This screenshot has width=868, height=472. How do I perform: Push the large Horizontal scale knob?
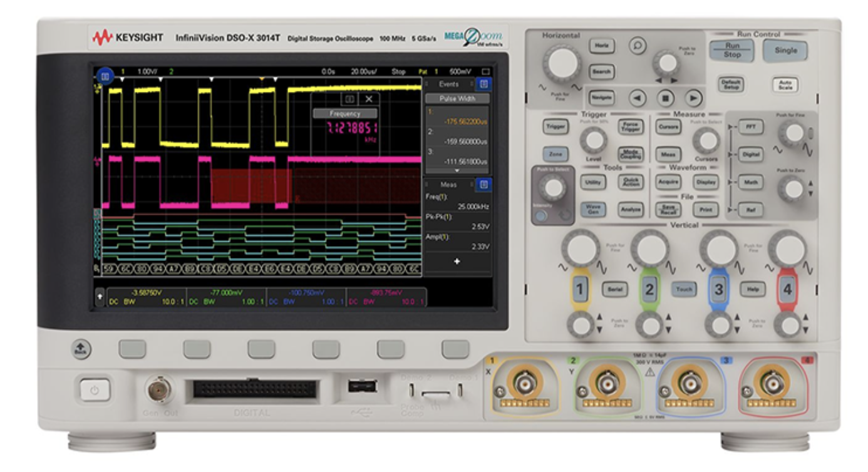(x=561, y=64)
